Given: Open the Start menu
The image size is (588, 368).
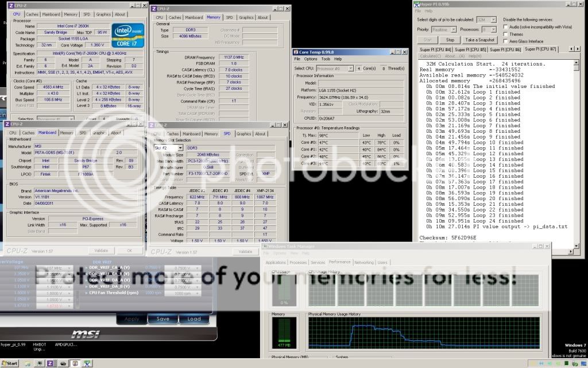Looking at the screenshot, I should point(10,363).
